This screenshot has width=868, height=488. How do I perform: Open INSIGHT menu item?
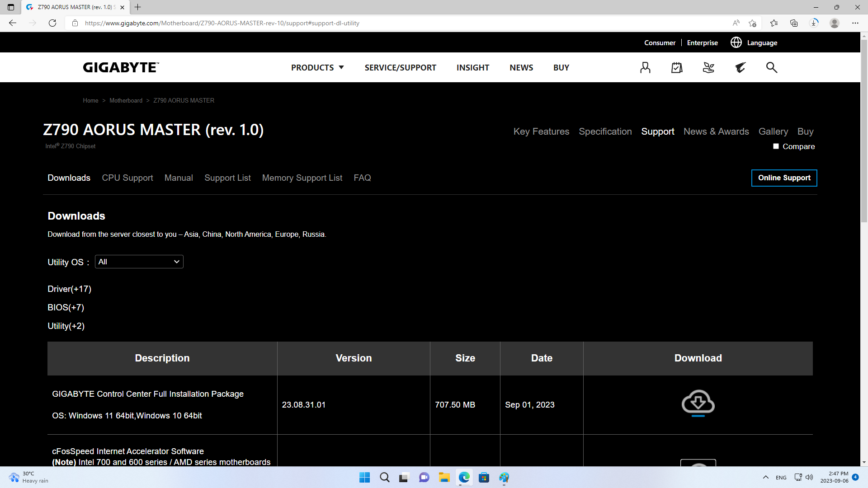coord(473,67)
